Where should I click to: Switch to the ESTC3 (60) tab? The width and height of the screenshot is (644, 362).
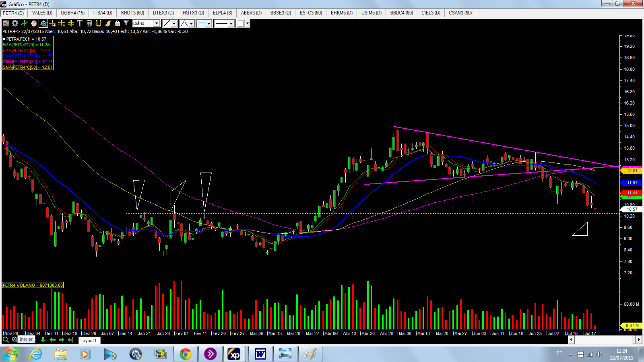(311, 13)
